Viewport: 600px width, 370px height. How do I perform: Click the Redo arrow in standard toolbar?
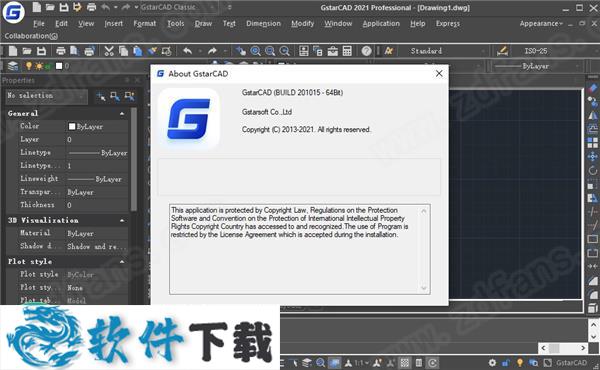[212, 51]
